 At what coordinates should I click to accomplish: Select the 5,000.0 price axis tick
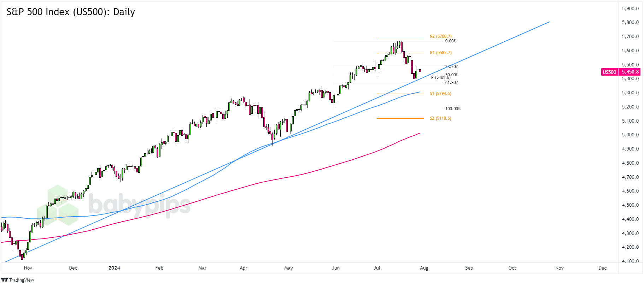pos(630,135)
